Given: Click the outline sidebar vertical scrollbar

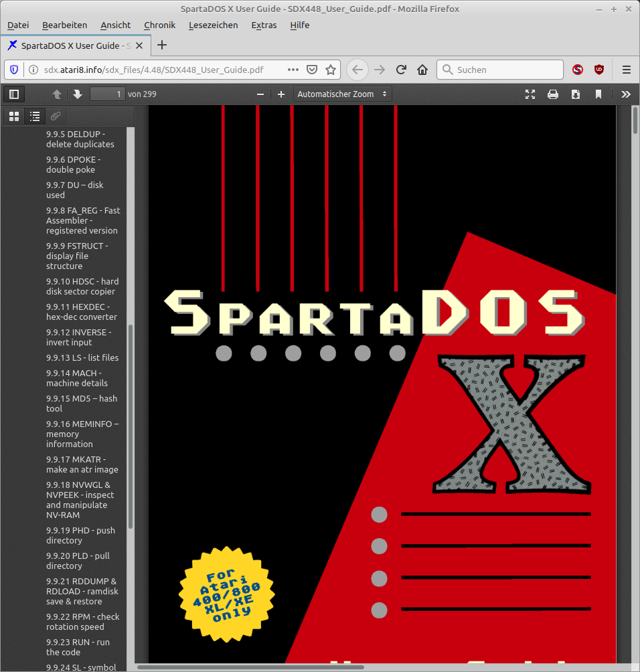Looking at the screenshot, I should (131, 426).
